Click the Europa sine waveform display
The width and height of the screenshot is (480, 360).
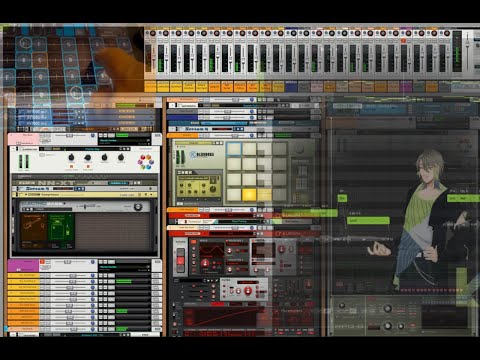(211, 250)
